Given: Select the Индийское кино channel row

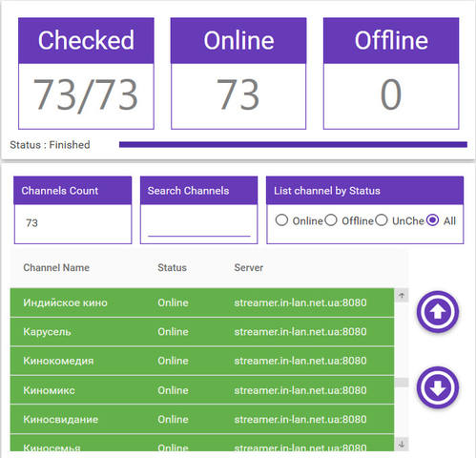Looking at the screenshot, I should point(202,302).
